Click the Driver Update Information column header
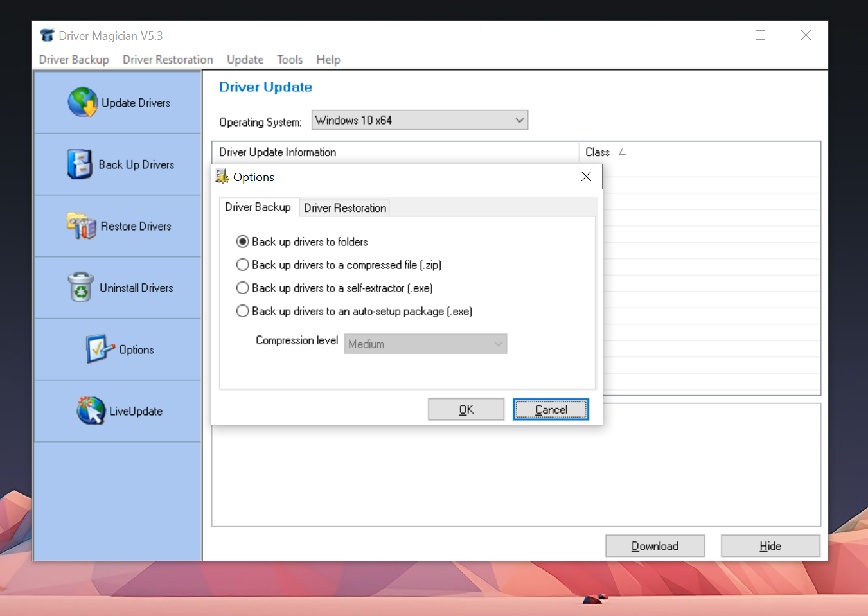Screen dimensions: 868x616 click(x=395, y=152)
